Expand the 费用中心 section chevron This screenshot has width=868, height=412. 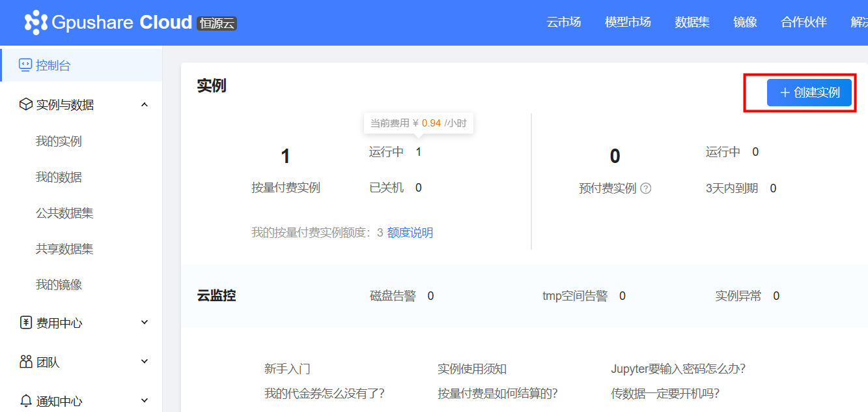tap(145, 322)
